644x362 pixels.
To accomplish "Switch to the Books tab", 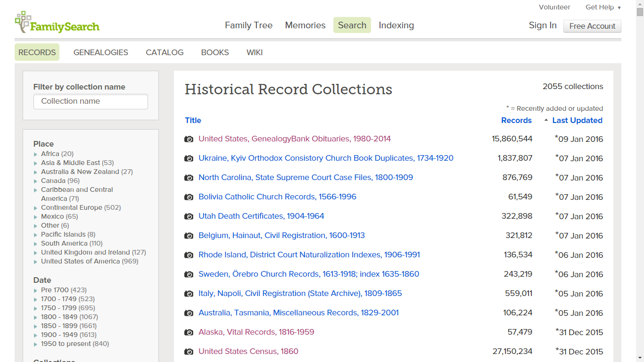I will coord(215,52).
